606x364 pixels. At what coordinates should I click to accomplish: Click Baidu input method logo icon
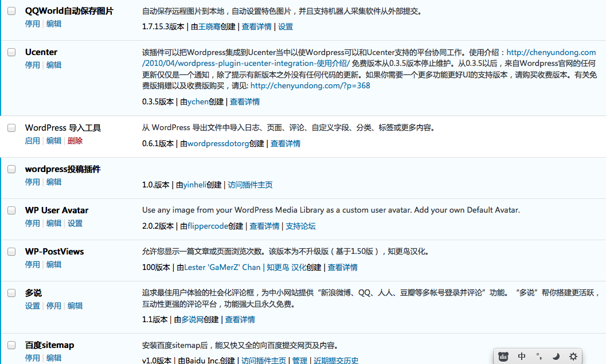point(503,357)
